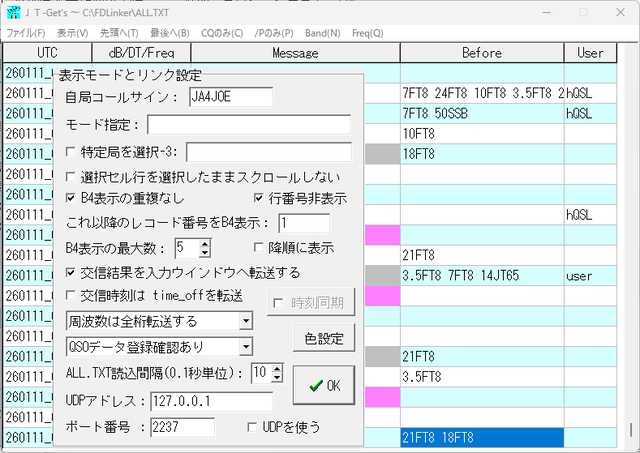Enable the 特定局を選択-3 checkbox
Viewport: 640px width, 453px height.
point(71,152)
